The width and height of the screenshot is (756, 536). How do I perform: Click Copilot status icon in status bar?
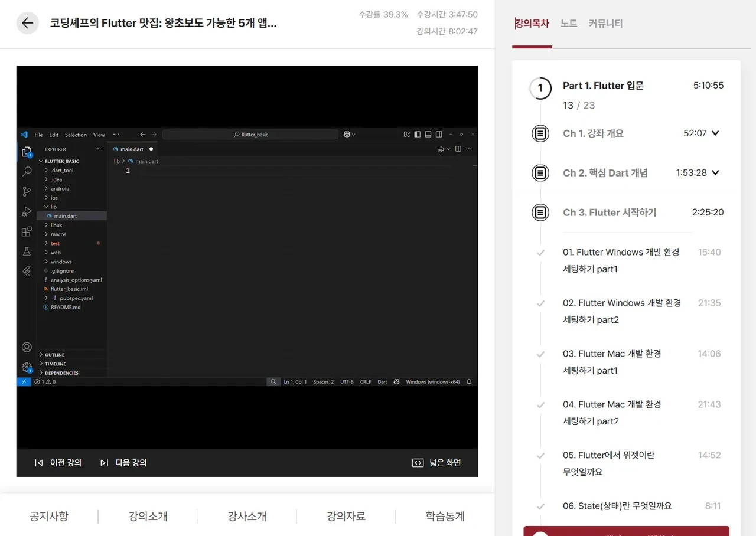click(397, 382)
